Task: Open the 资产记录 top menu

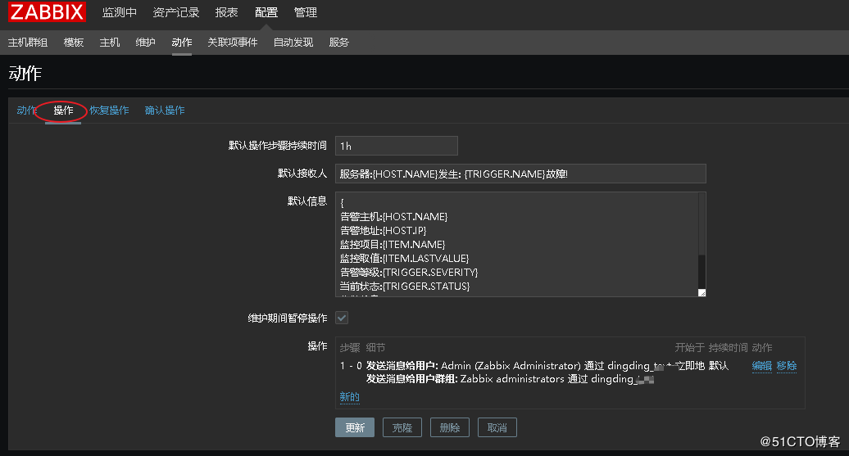Action: [x=176, y=12]
